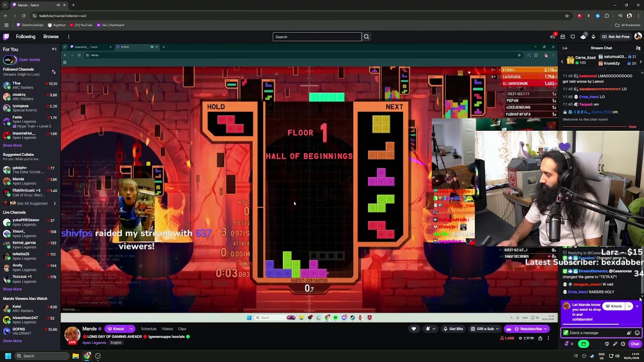Send message with the Chat button

pyautogui.click(x=635, y=344)
